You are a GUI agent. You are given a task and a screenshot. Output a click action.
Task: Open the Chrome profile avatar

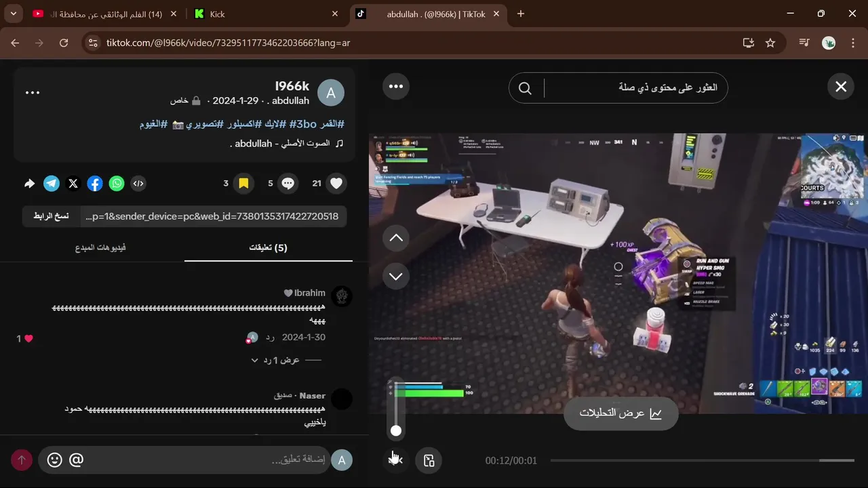coord(829,43)
